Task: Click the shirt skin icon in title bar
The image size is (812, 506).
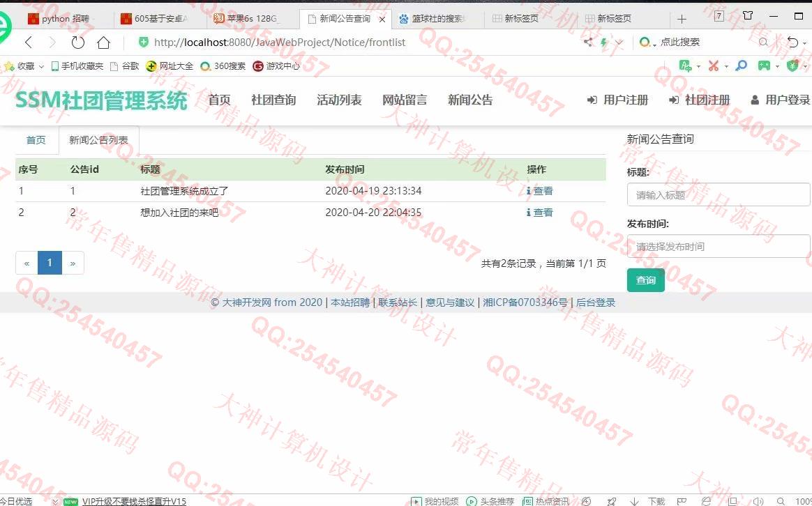Action: tap(747, 15)
